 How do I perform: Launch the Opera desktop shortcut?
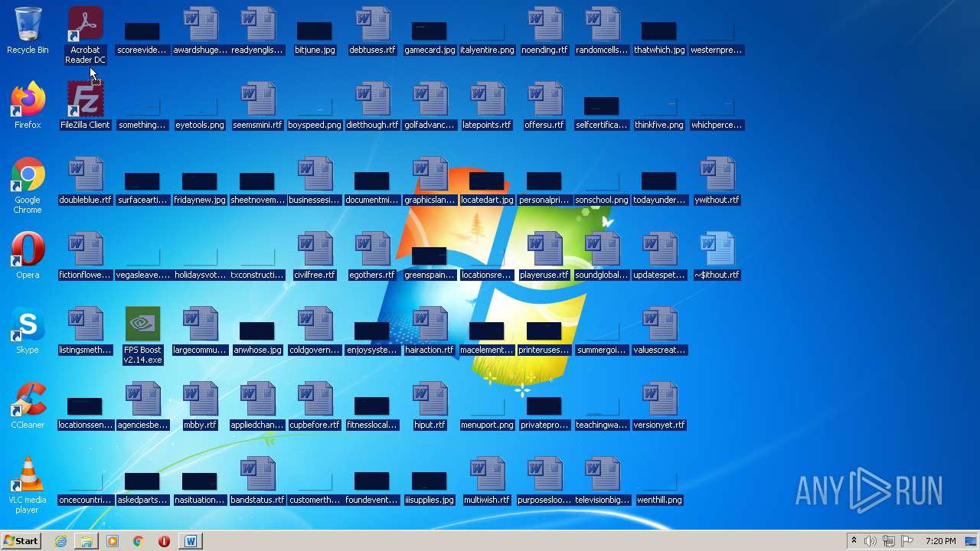coord(28,256)
